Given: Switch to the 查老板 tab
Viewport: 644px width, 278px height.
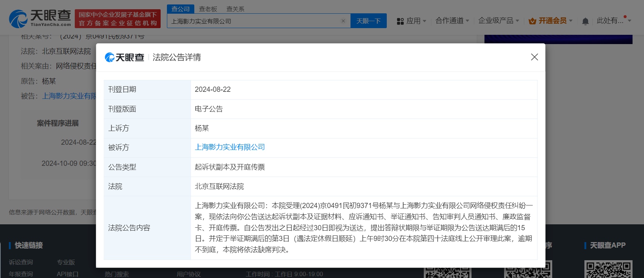Looking at the screenshot, I should coord(208,9).
